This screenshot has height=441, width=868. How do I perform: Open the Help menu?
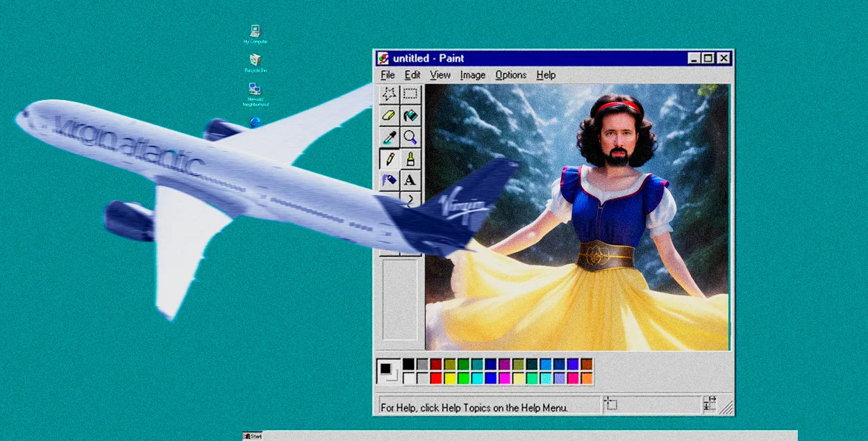(x=546, y=75)
